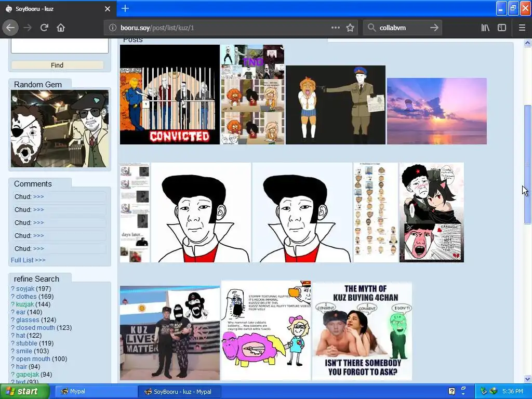The height and width of the screenshot is (399, 532).
Task: Switch to SoyBooru - kuz - Mypal taskbar window
Action: pyautogui.click(x=180, y=392)
